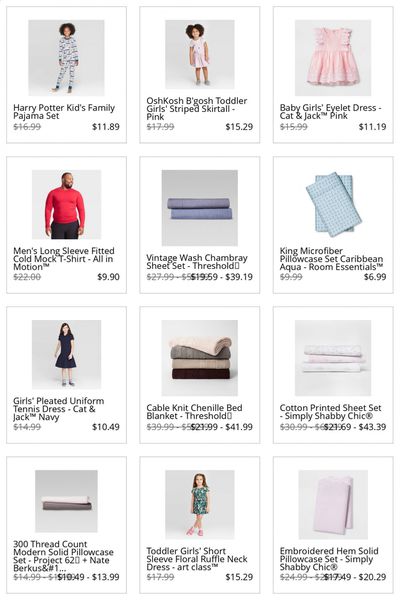
Task: Open King Microfiber Pillowcase Set title
Action: [x=331, y=259]
